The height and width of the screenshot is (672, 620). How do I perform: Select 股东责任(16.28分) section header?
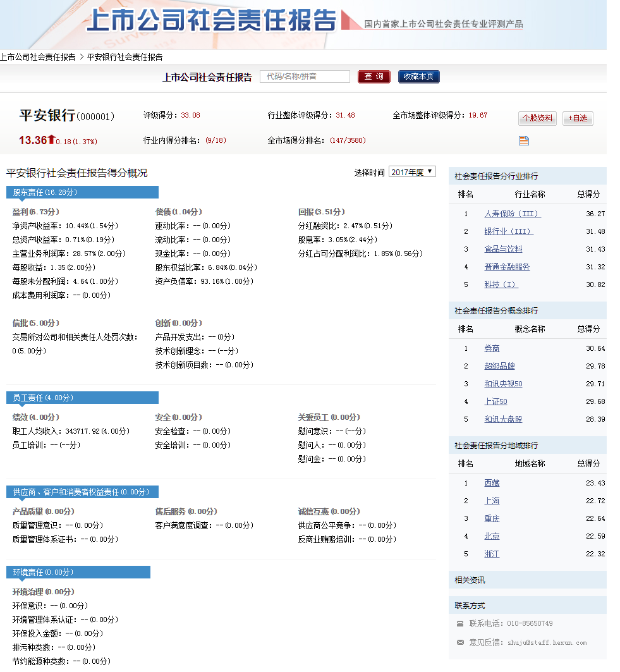[82, 192]
